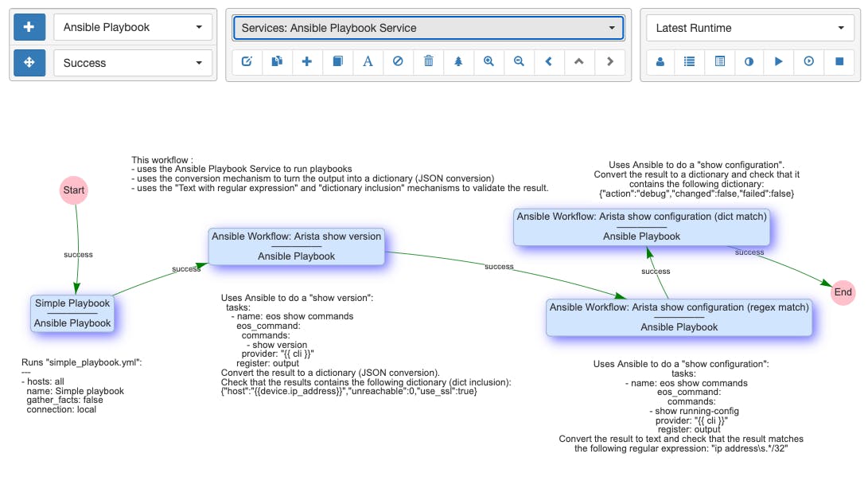Open the Success edge type dropdown

(133, 63)
